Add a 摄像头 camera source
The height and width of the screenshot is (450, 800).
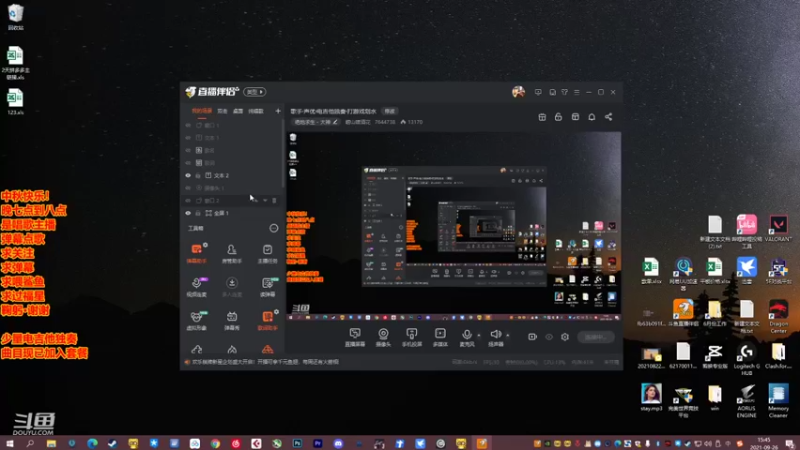(383, 337)
